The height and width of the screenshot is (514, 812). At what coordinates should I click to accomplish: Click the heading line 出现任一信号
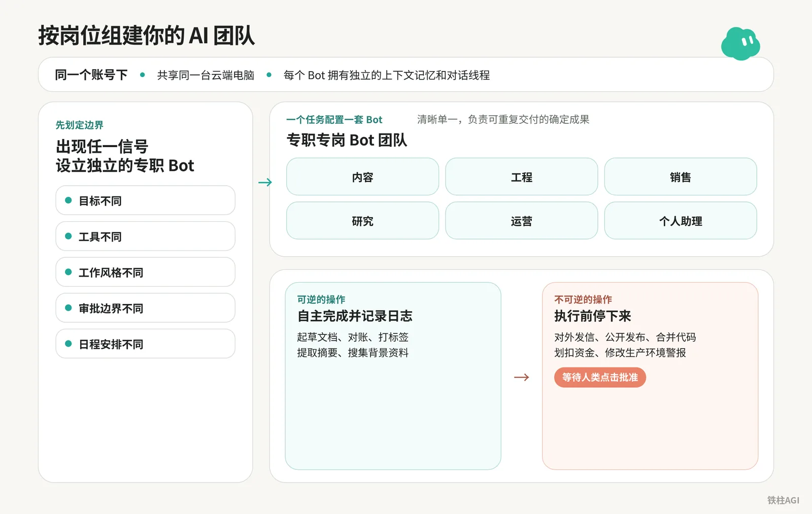(x=102, y=147)
